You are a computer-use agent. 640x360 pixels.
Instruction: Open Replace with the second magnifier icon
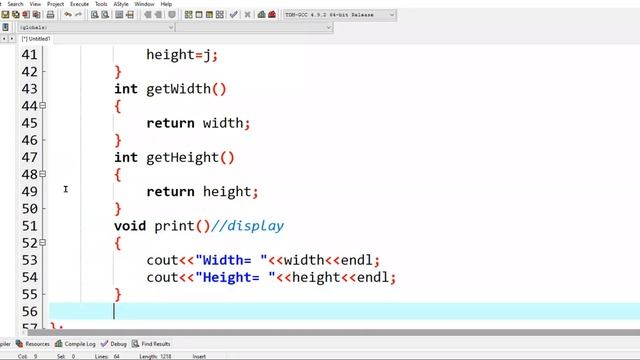[105, 15]
